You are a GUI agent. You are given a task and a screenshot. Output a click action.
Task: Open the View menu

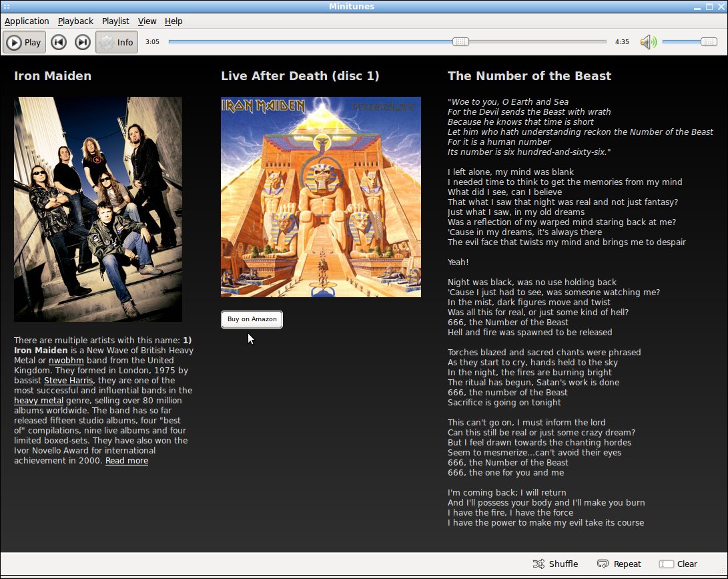147,21
